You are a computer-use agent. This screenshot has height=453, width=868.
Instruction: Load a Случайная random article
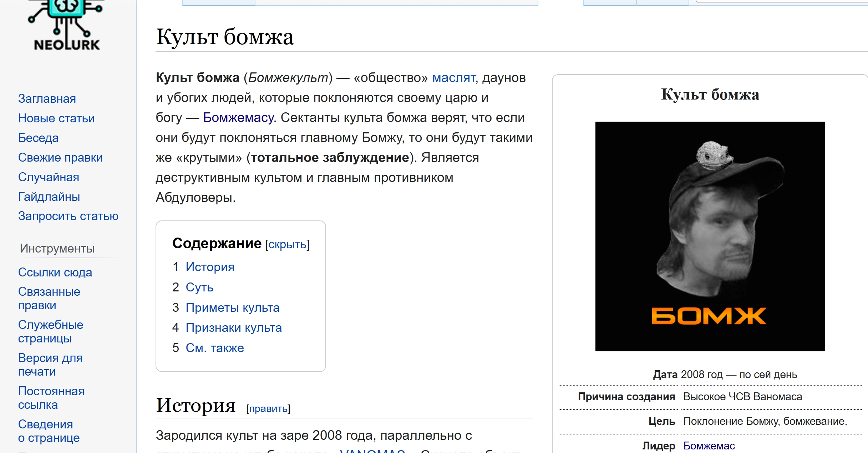click(49, 177)
